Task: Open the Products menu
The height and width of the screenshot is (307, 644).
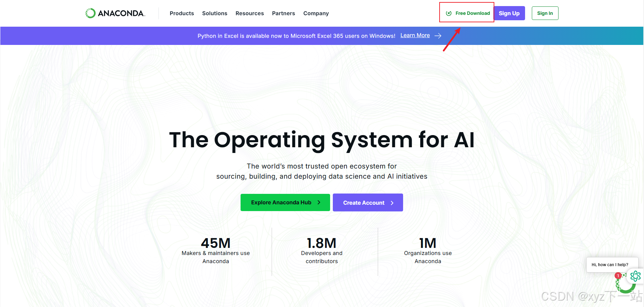Action: point(182,13)
